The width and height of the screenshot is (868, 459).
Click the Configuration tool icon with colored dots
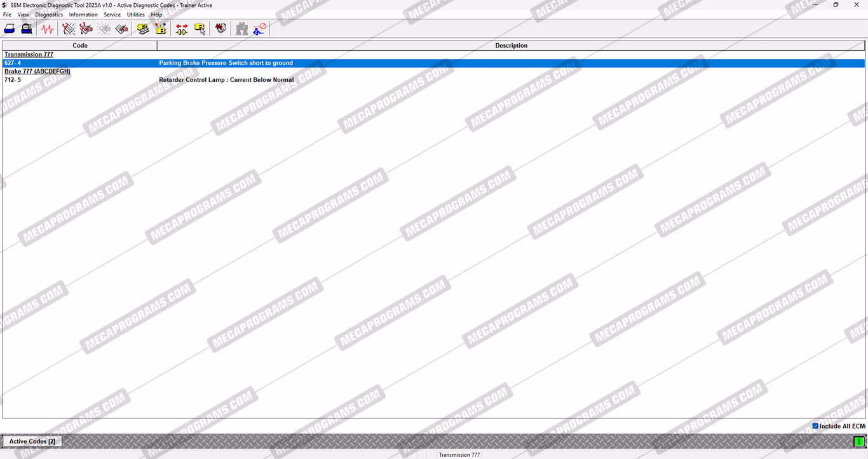pyautogui.click(x=161, y=29)
